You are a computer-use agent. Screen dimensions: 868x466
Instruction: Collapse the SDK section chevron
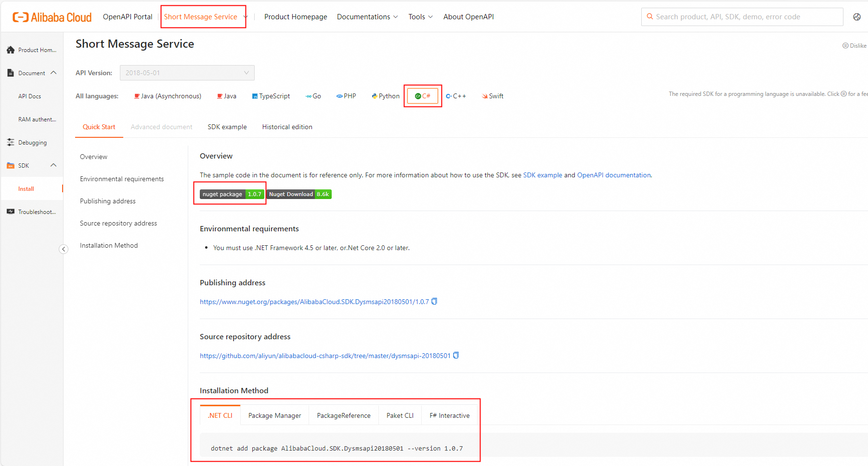tap(53, 165)
